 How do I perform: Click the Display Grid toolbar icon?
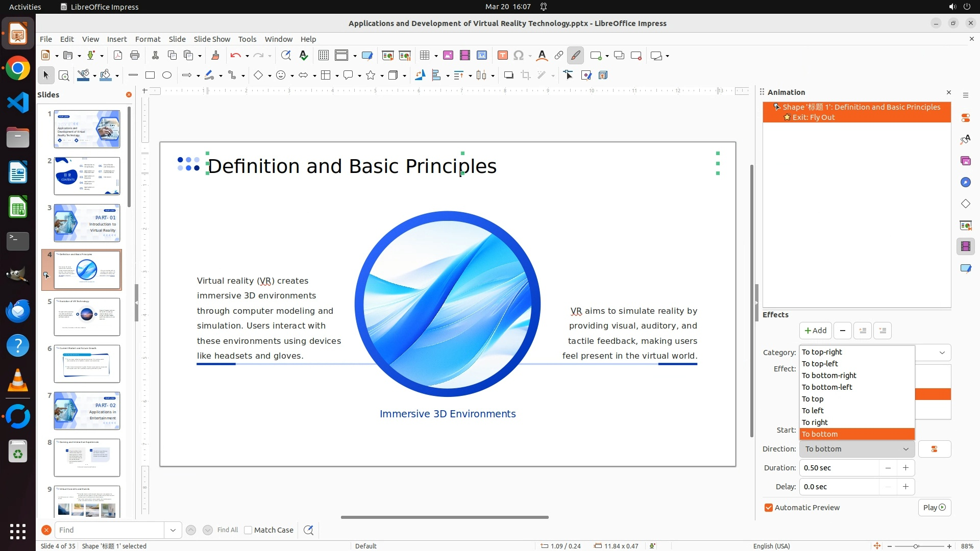pyautogui.click(x=323, y=56)
